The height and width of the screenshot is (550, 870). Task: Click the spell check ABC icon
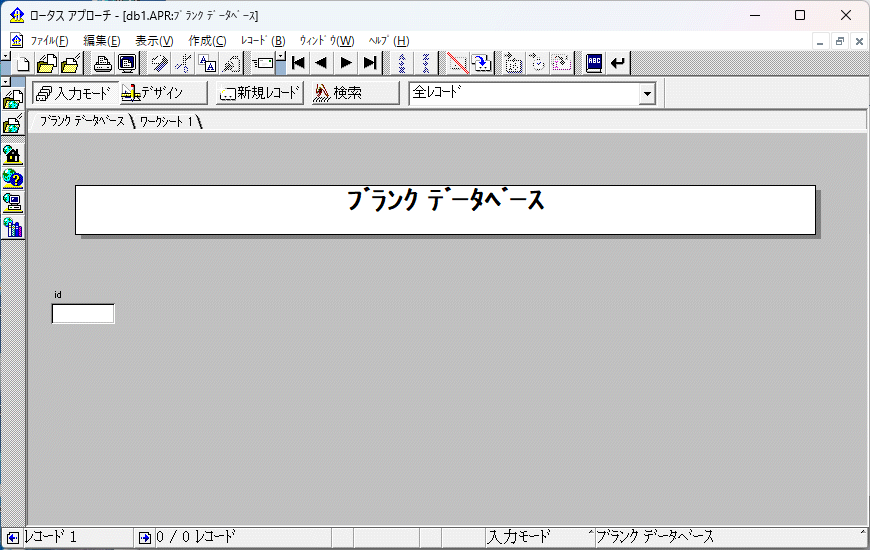594,63
